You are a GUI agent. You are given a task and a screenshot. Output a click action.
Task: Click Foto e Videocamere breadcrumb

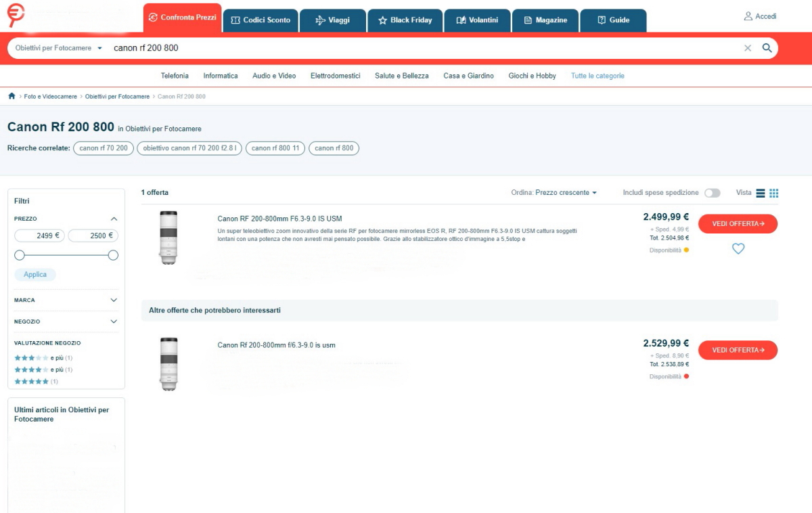tap(51, 97)
